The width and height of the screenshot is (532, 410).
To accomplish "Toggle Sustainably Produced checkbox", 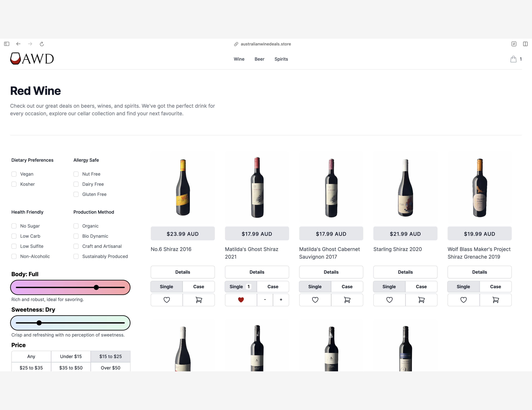I will pos(76,256).
